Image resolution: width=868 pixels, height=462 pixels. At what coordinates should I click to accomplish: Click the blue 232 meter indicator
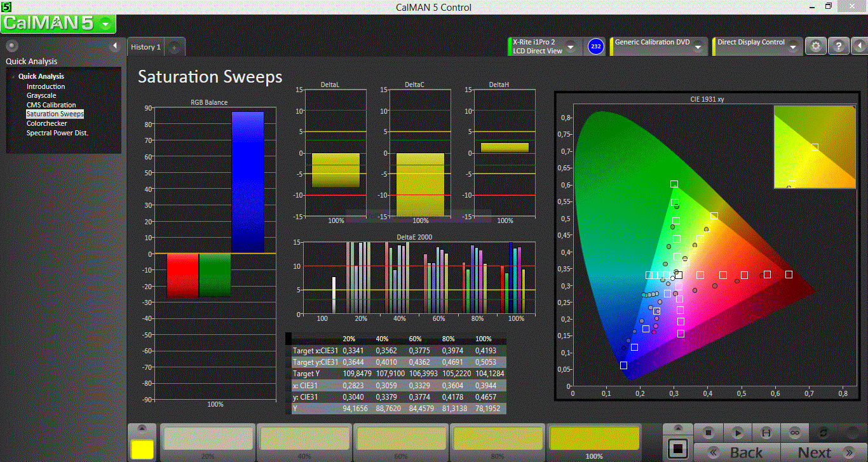click(x=595, y=46)
